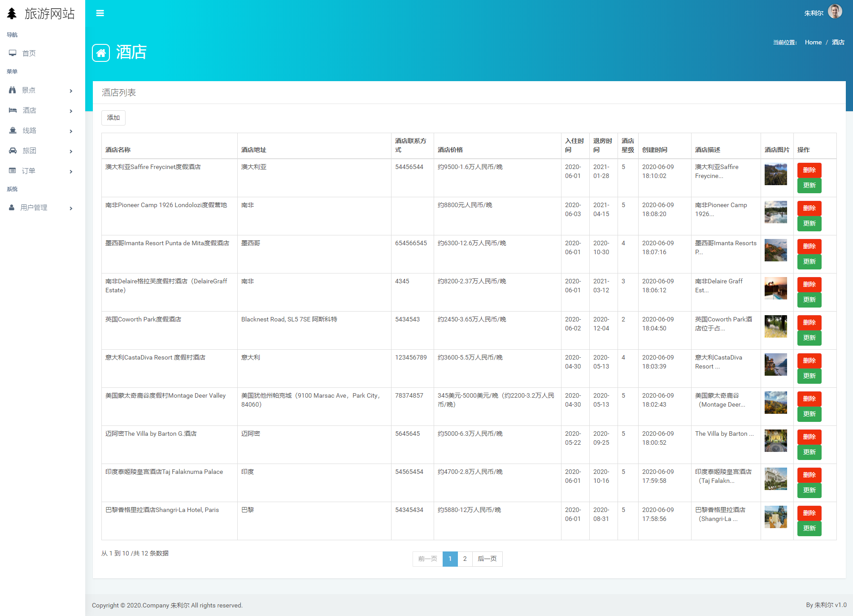The image size is (853, 616).
Task: Click the monitor icon next to 首页
Action: 13,53
